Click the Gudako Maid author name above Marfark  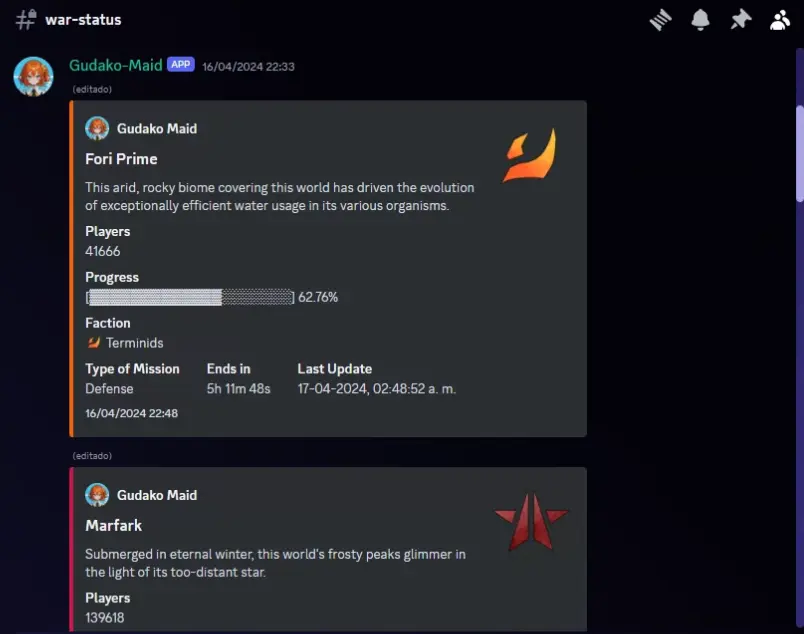point(157,495)
